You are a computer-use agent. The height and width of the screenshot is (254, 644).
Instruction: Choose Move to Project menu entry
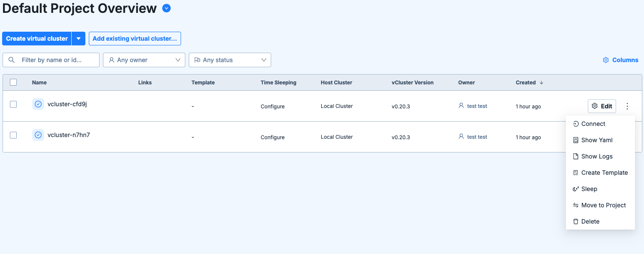click(x=603, y=205)
